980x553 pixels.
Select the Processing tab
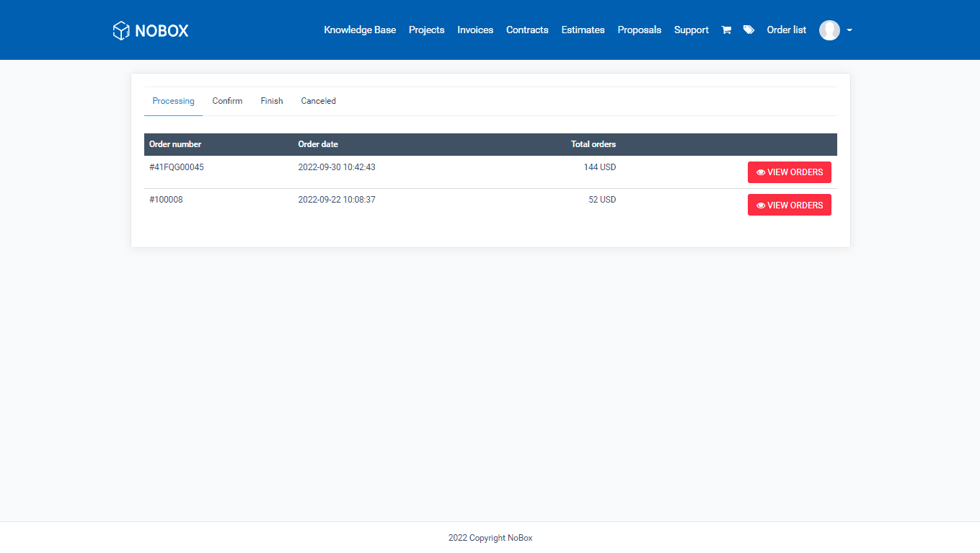[173, 101]
